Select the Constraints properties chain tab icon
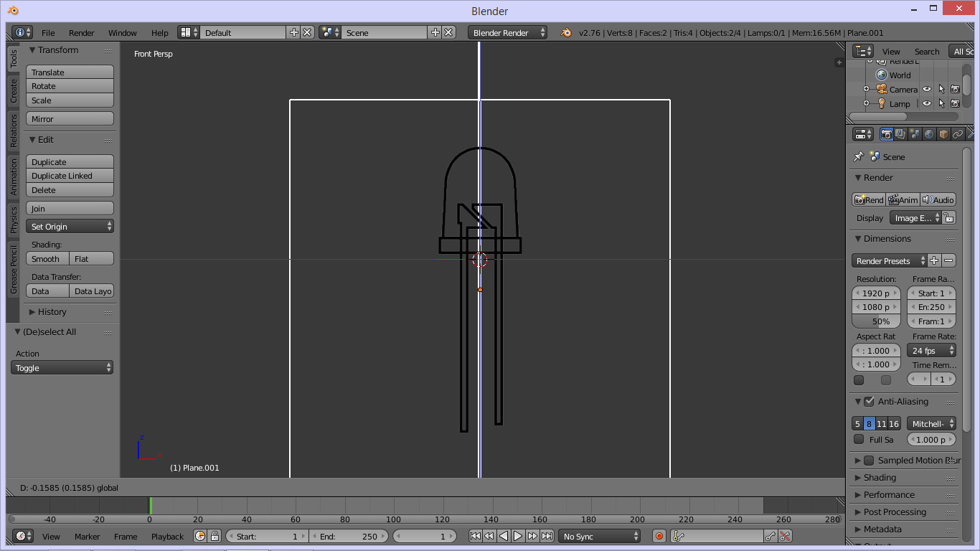Viewport: 980px width, 551px height. point(958,134)
